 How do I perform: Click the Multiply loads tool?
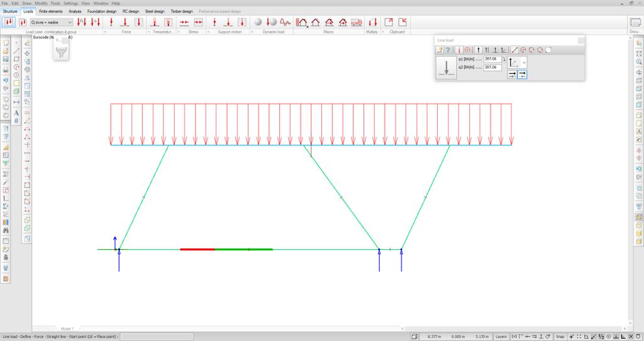pyautogui.click(x=372, y=22)
